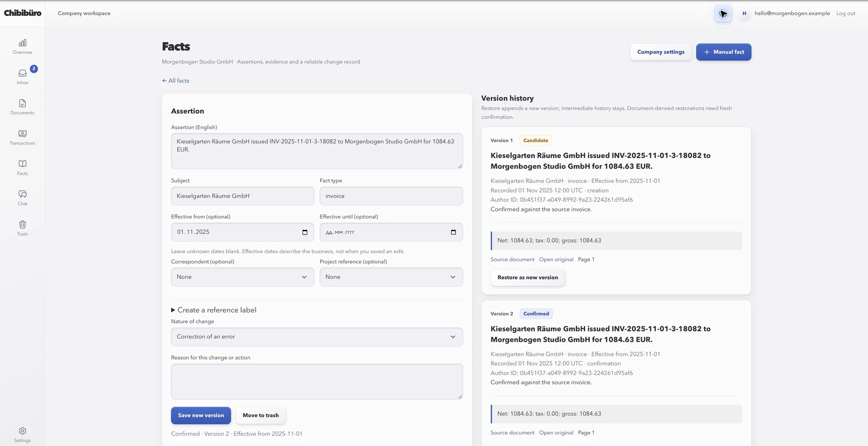The image size is (868, 446).
Task: Click the Effective until date field
Action: pos(391,232)
